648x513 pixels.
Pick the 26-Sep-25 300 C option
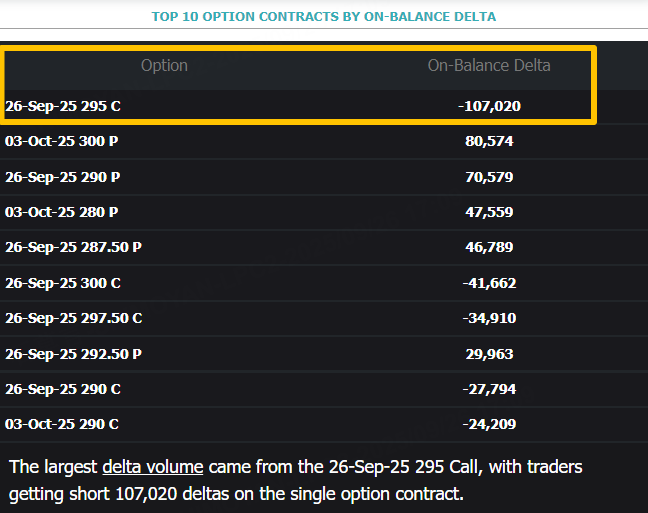(x=63, y=283)
